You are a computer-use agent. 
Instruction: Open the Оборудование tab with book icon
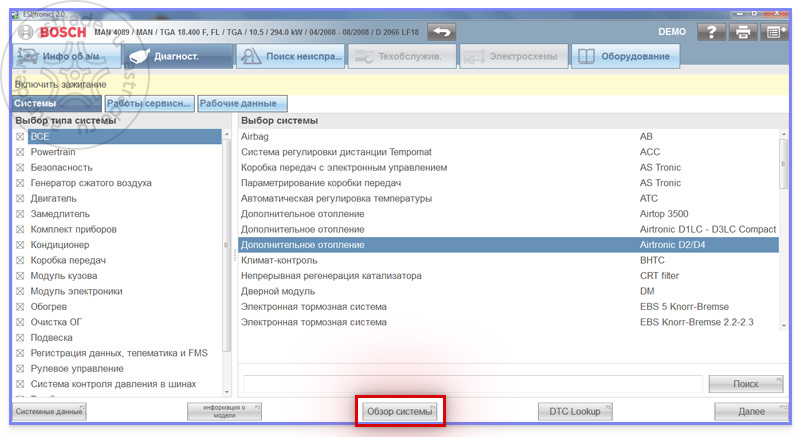[x=626, y=56]
